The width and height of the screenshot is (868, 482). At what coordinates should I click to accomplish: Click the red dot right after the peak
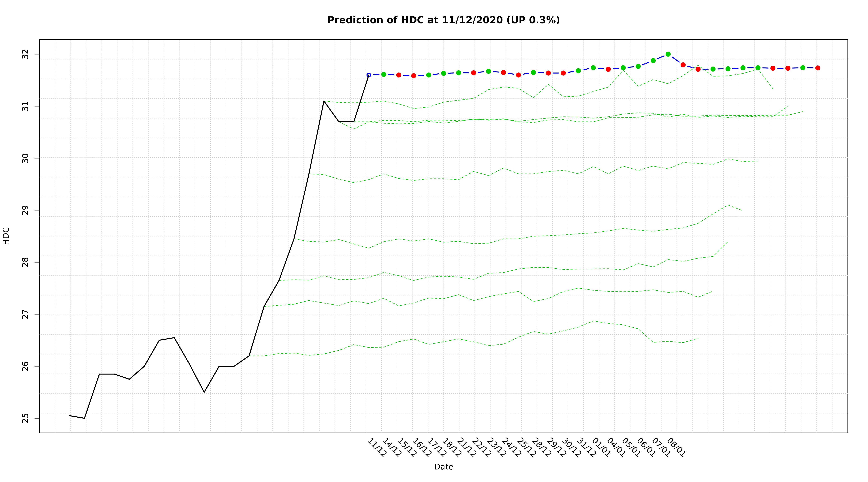tap(683, 65)
